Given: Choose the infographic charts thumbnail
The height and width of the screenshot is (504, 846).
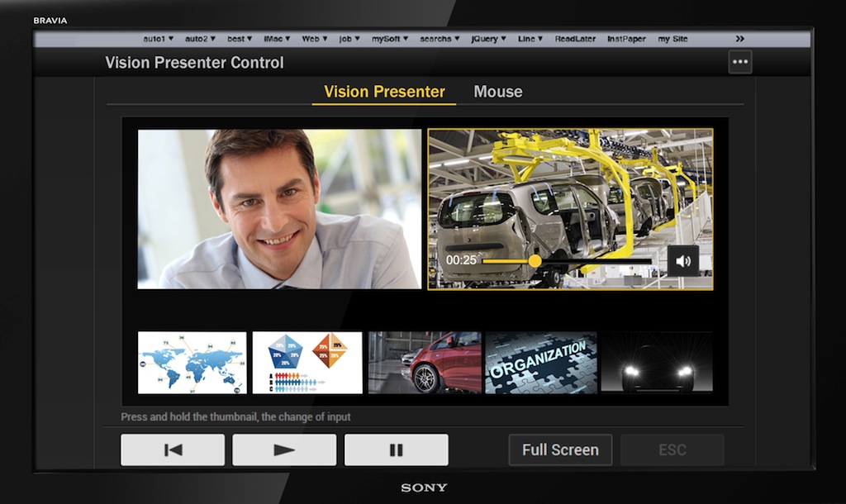Looking at the screenshot, I should pos(307,363).
